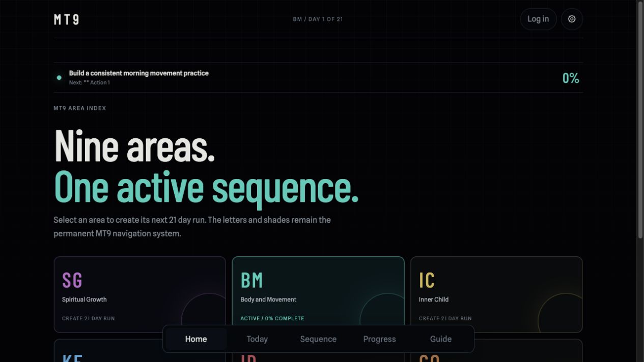Open the active BM Body and Movement card
Image resolution: width=644 pixels, height=362 pixels.
click(x=318, y=294)
